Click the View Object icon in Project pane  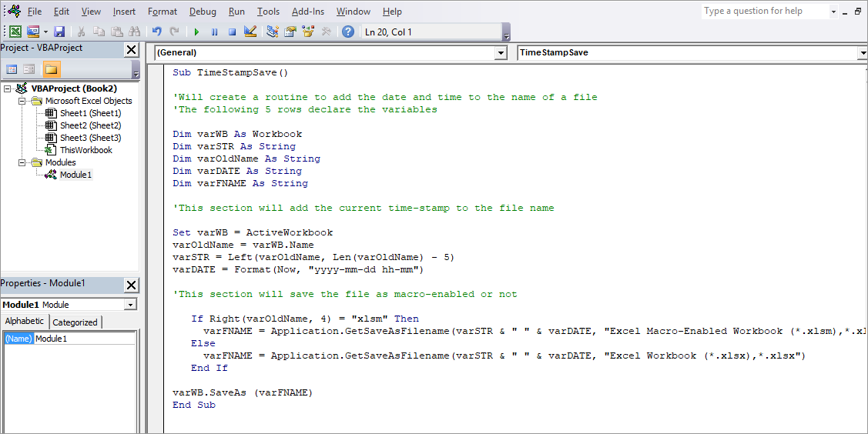coord(29,69)
